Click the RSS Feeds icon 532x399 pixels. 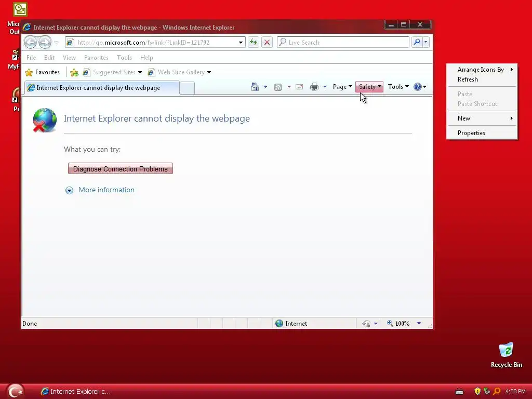pos(278,87)
